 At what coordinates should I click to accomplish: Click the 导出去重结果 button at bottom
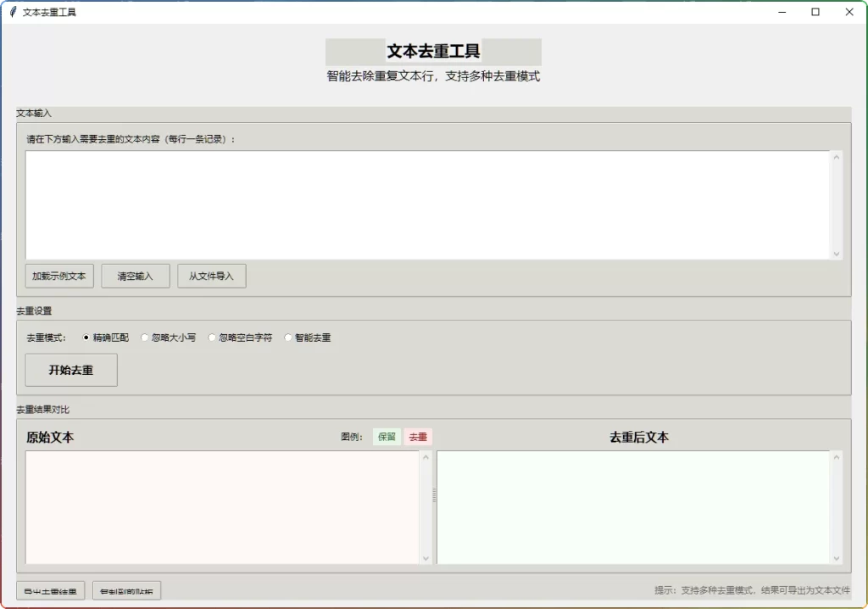pos(51,591)
